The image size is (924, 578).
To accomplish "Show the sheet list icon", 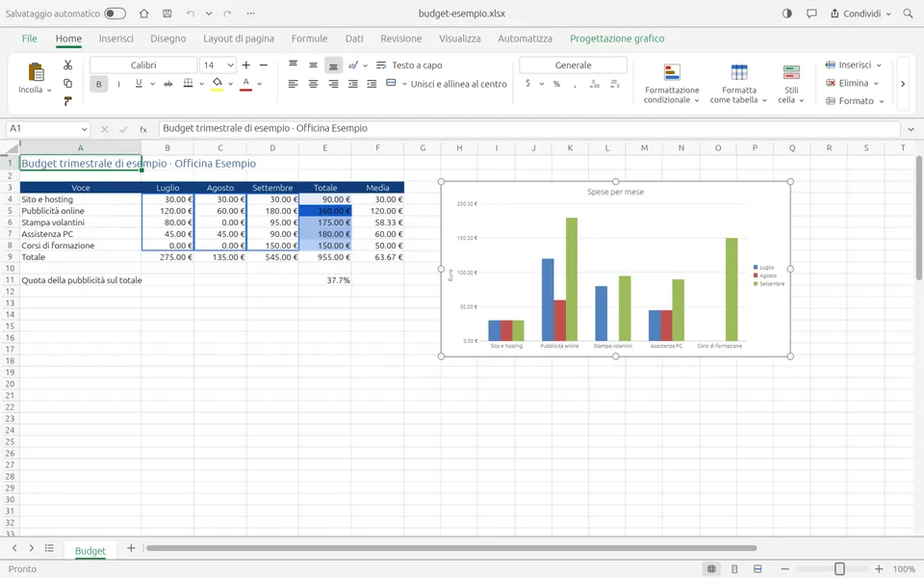I will [x=49, y=548].
